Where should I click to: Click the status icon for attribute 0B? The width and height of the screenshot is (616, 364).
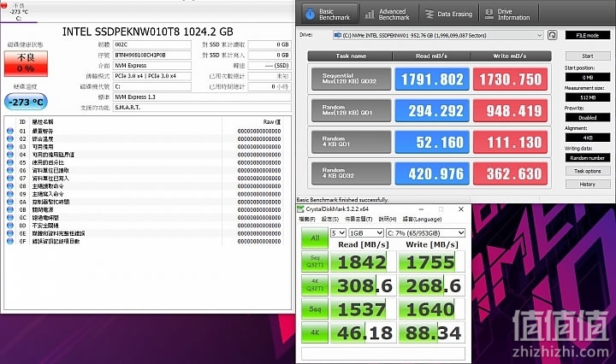coord(10,210)
